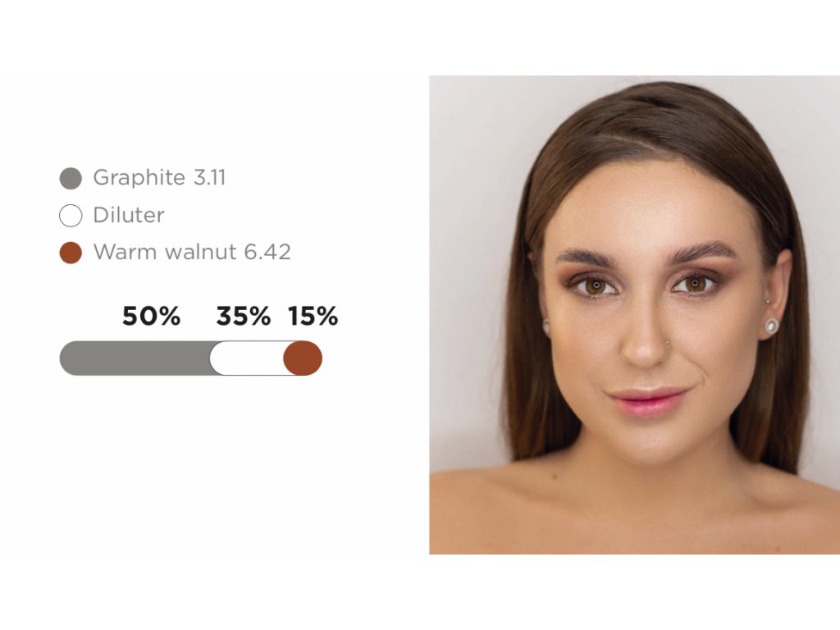The image size is (840, 630).
Task: Click the small upper ear piercing
Action: click(767, 302)
